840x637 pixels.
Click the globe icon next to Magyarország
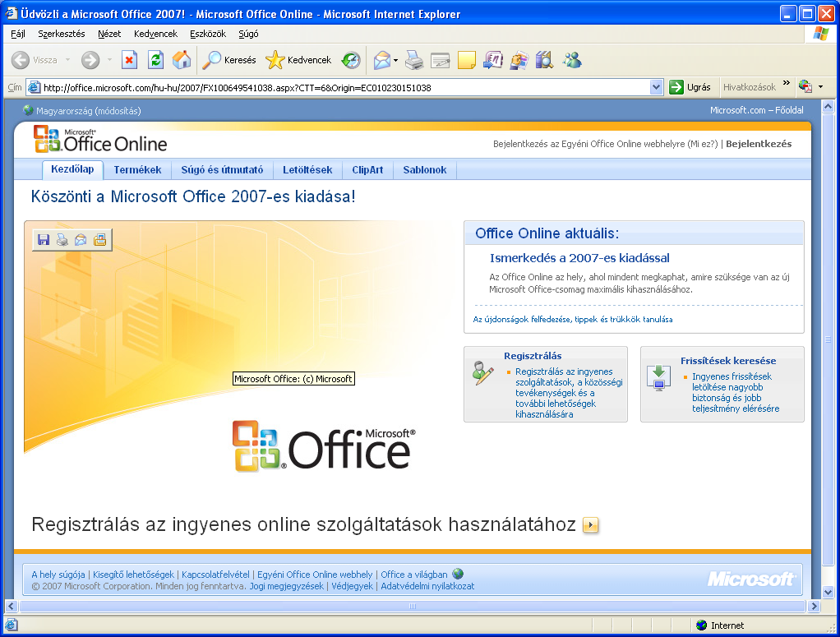[28, 110]
